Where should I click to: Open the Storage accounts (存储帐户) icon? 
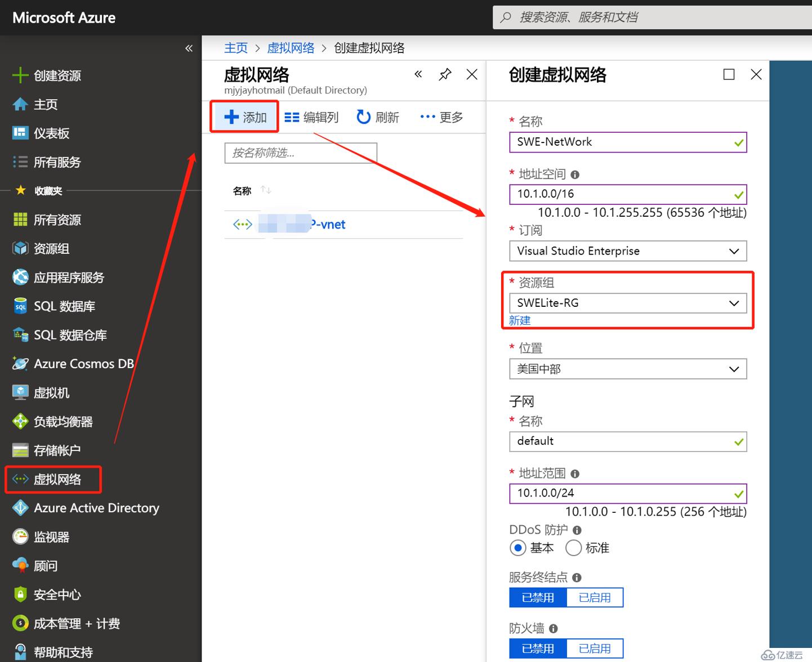(x=20, y=450)
